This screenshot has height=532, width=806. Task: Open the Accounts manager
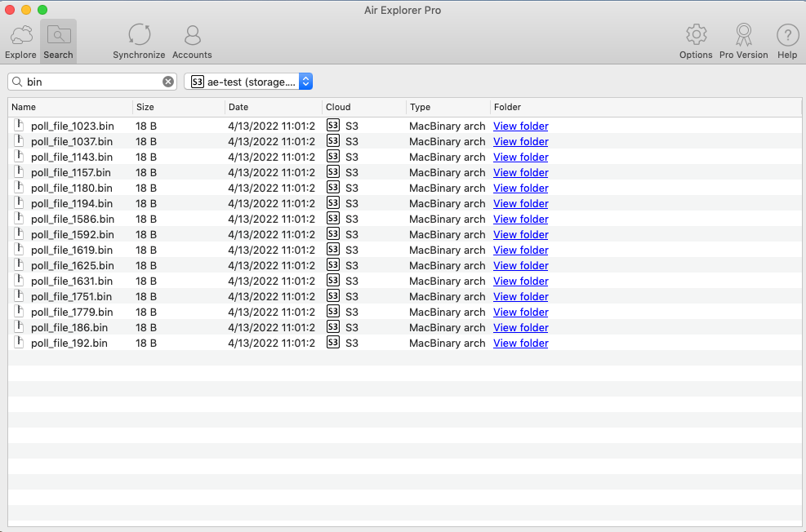192,42
